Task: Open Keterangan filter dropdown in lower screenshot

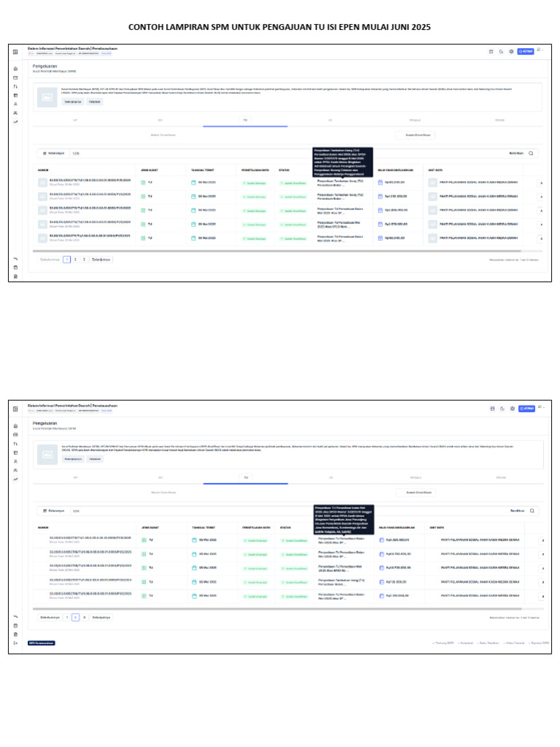Action: (54, 511)
